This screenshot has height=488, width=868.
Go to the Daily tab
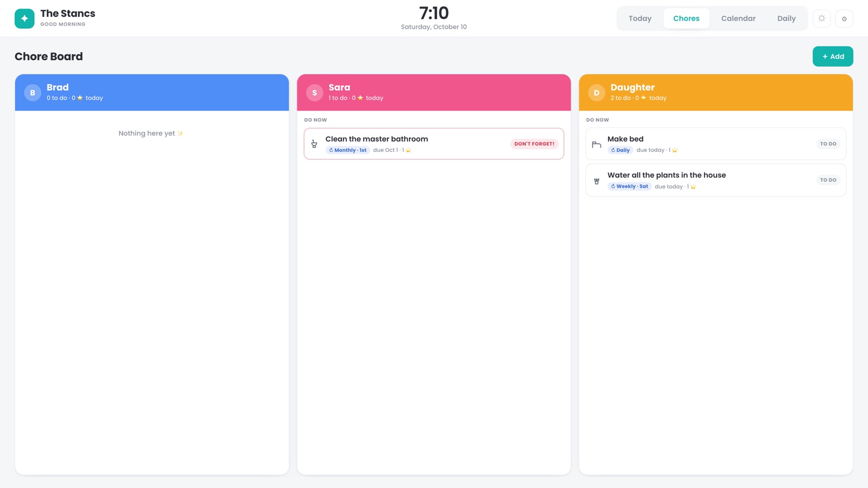(x=786, y=18)
